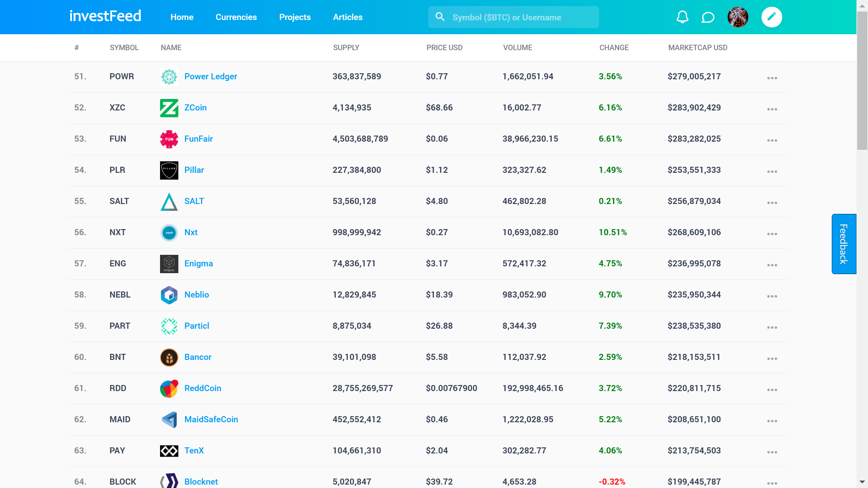Open more options for Pillar row
Screen dimensions: 868x488
coord(772,171)
